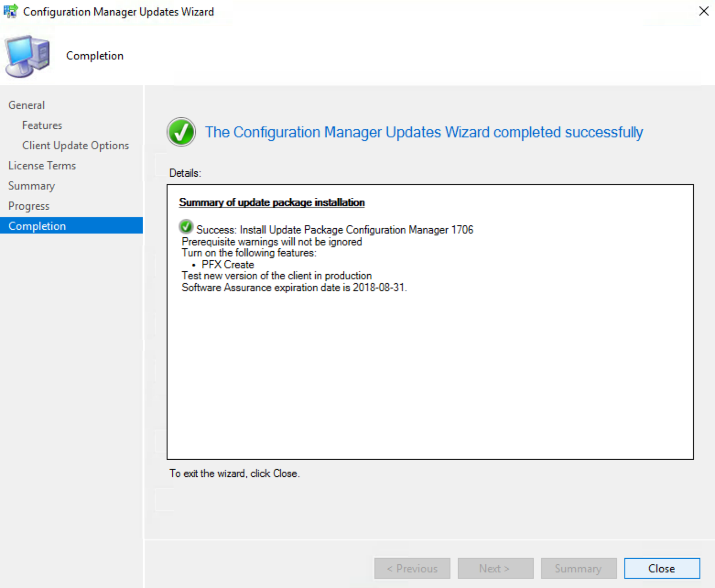
Task: Select the Summary step in the sidebar
Action: coord(32,185)
